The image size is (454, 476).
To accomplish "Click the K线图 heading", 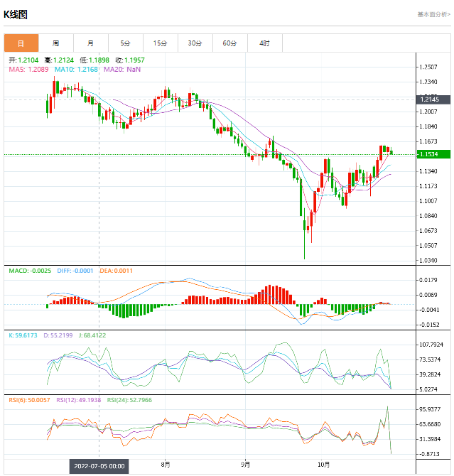I will pyautogui.click(x=16, y=14).
